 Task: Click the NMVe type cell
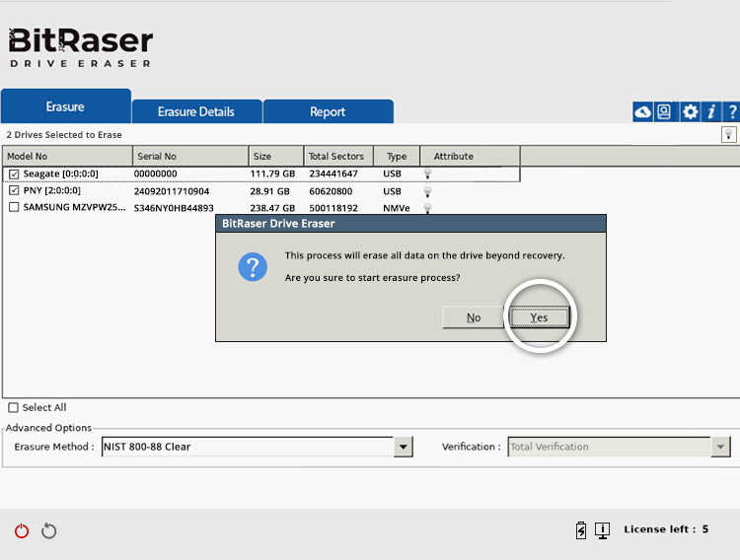397,208
